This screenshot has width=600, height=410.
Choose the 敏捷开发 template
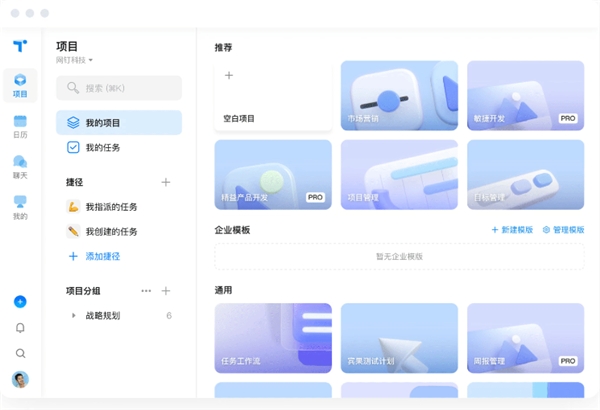click(x=526, y=96)
